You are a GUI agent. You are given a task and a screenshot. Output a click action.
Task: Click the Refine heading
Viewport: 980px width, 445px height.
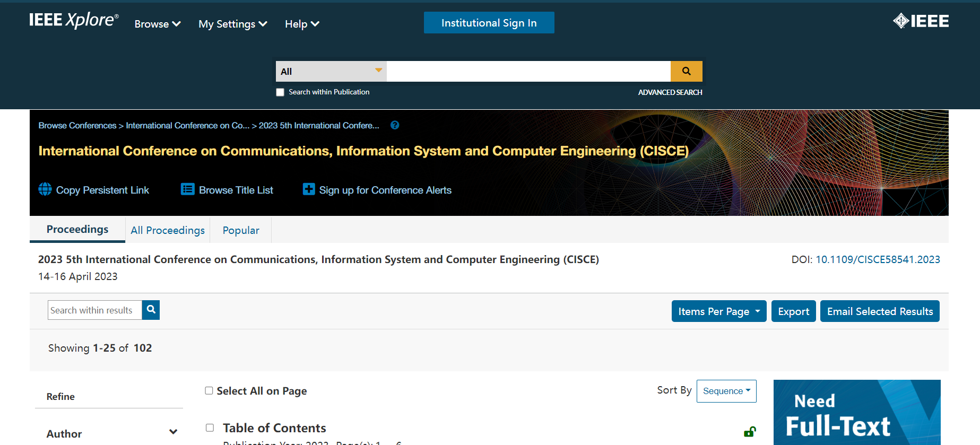(60, 397)
